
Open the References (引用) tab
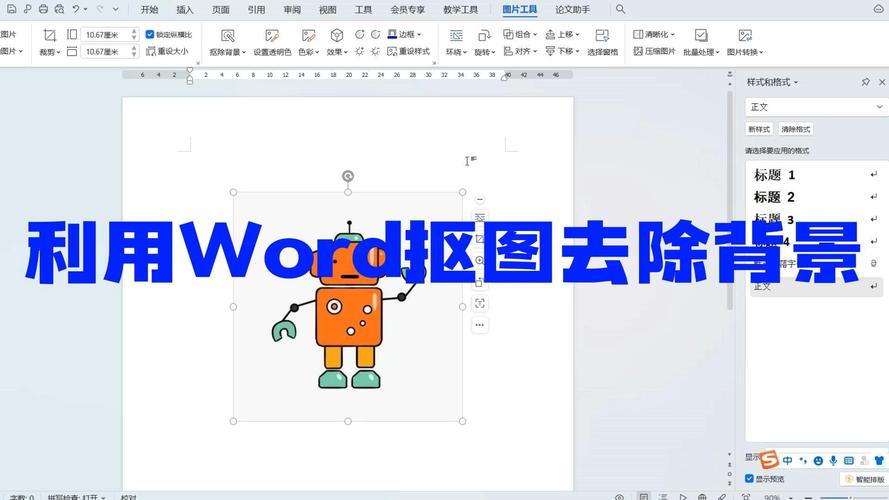(256, 10)
